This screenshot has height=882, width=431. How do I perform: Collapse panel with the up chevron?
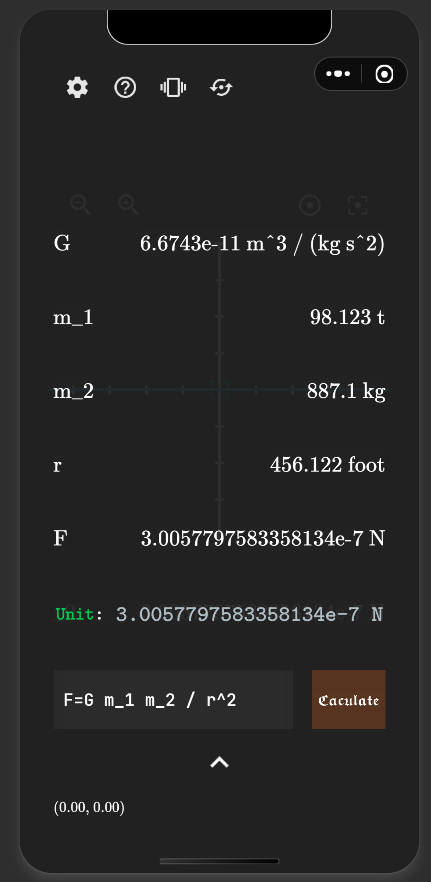219,762
